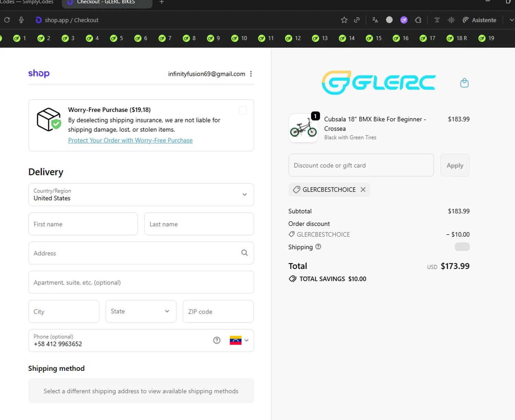The image size is (515, 420).
Task: Bookmark this page with the star icon
Action: [x=344, y=20]
